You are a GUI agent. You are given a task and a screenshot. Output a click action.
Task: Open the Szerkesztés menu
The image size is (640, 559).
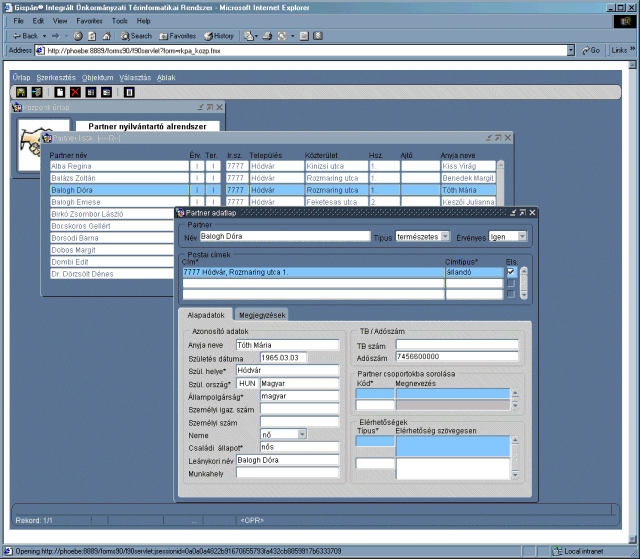tap(55, 77)
